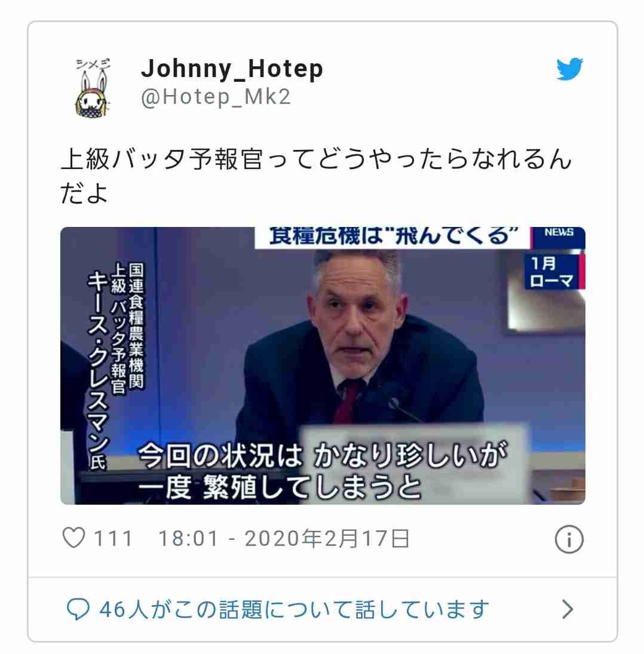Image resolution: width=644 pixels, height=654 pixels.
Task: Click the headline banner 食糧危機は"飛んでくる"
Action: [393, 236]
